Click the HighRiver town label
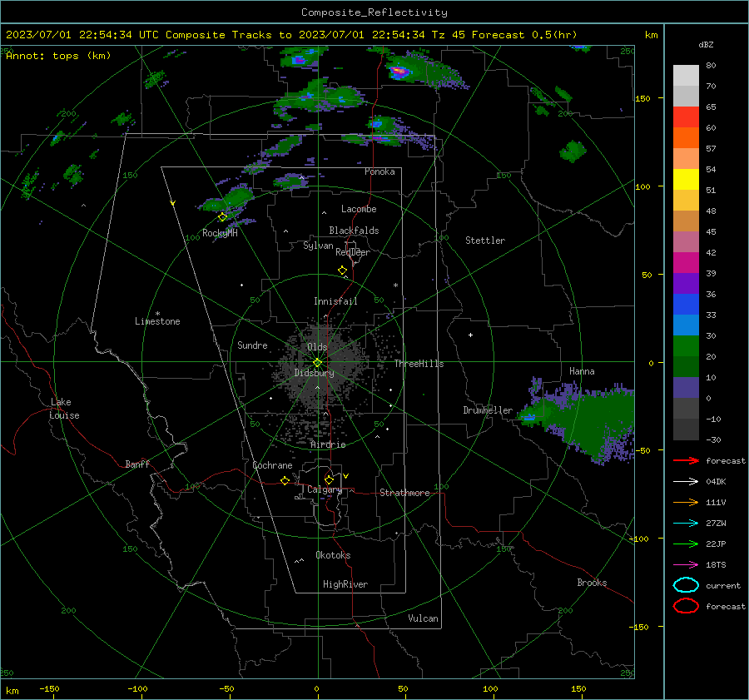Viewport: 749px width, 700px height. pos(345,584)
